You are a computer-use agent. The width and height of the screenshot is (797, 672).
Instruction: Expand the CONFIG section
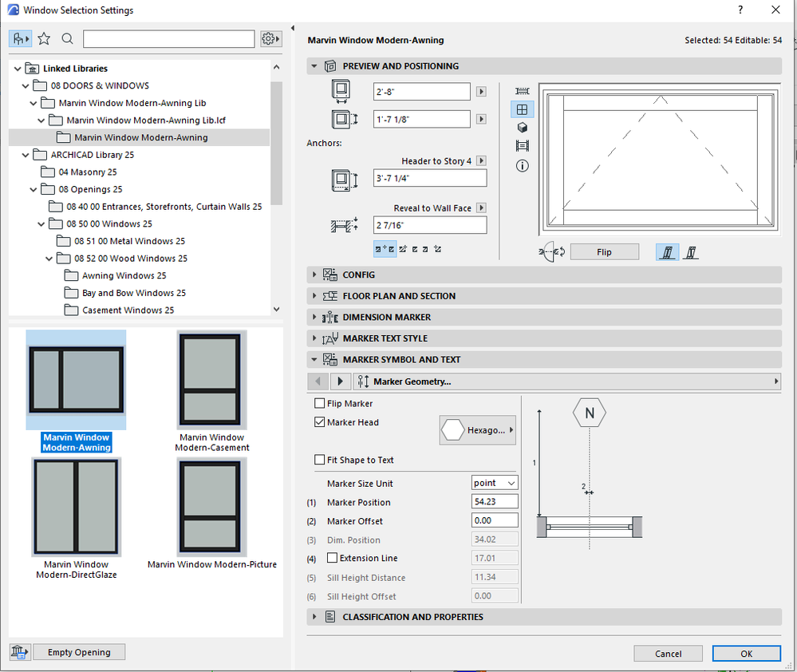pyautogui.click(x=314, y=275)
